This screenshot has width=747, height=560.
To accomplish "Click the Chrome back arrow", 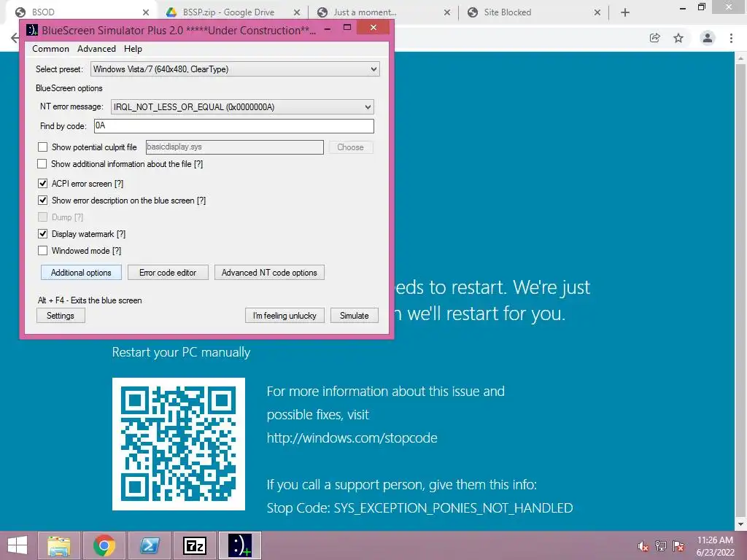I will [x=15, y=38].
